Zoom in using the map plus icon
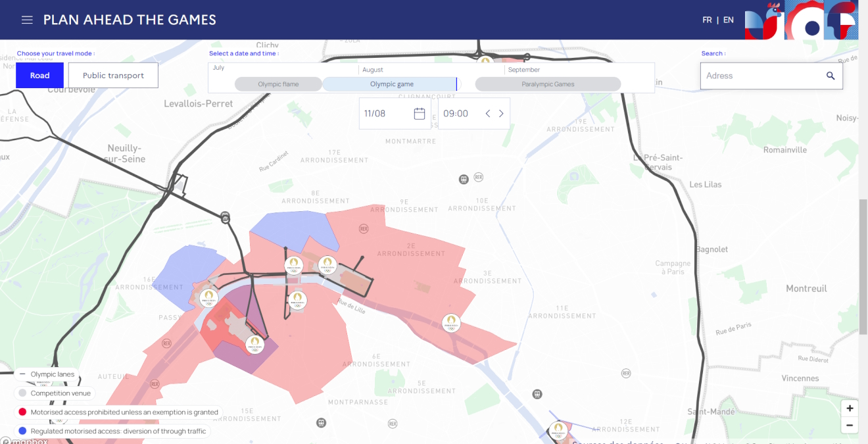868x444 pixels. click(x=849, y=408)
